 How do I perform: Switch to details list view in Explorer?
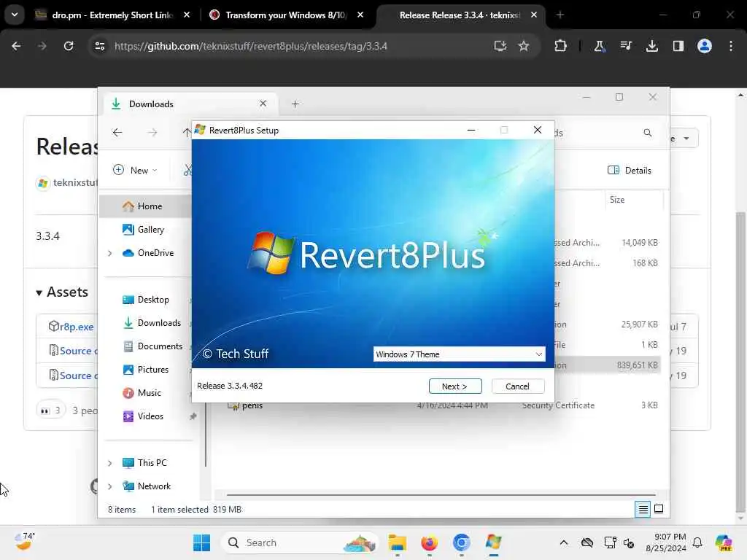coord(643,510)
